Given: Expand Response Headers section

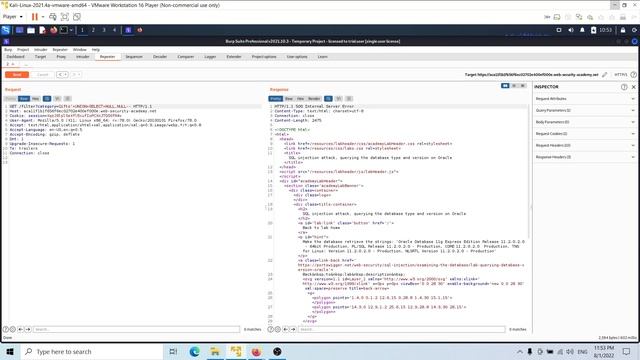Looking at the screenshot, I should click(585, 157).
